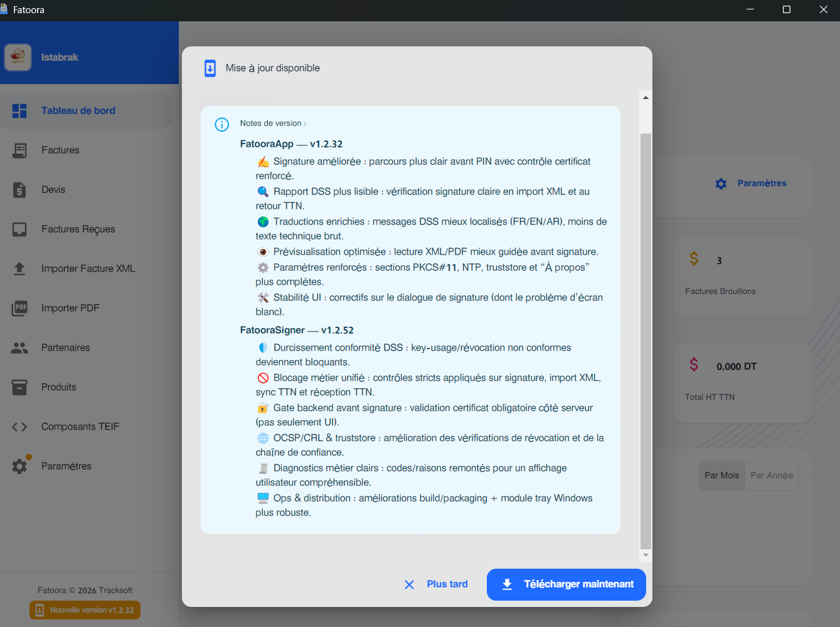Click the release notes scrollbar up arrow
The height and width of the screenshot is (627, 840).
point(646,98)
